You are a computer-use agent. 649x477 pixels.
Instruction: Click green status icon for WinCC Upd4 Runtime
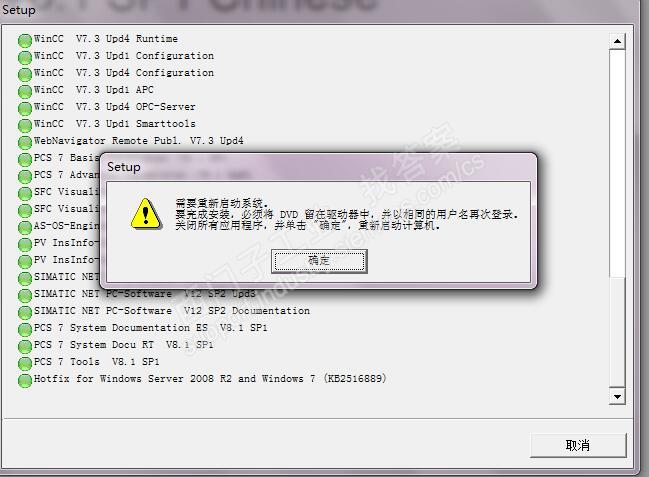(x=25, y=40)
